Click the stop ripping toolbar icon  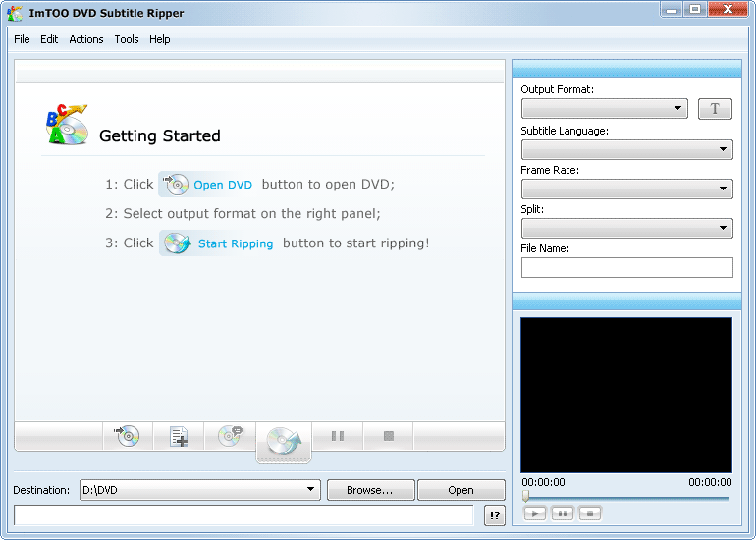(x=388, y=436)
